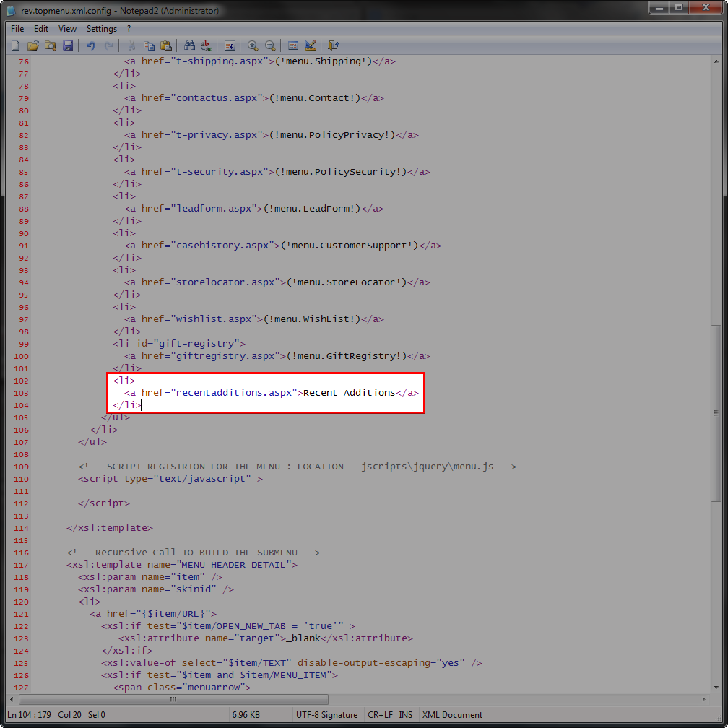Screen dimensions: 728x728
Task: Open the customize schemes toolbar icon
Action: (x=311, y=45)
